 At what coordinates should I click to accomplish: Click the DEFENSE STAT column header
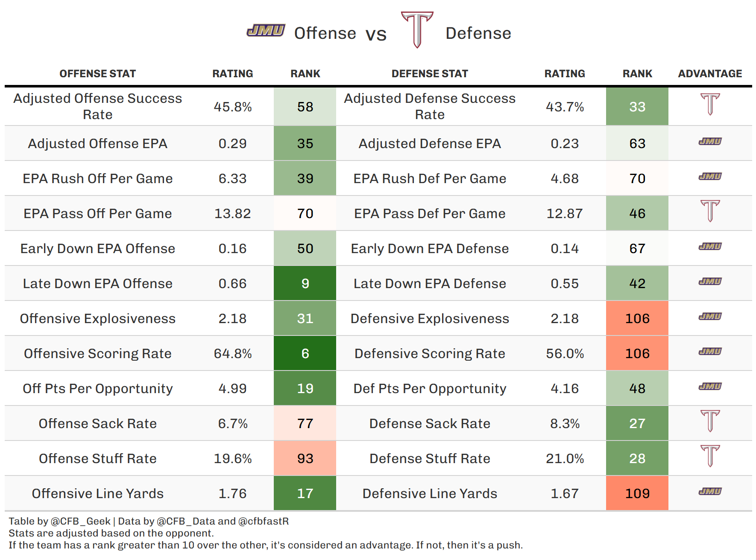pyautogui.click(x=430, y=74)
